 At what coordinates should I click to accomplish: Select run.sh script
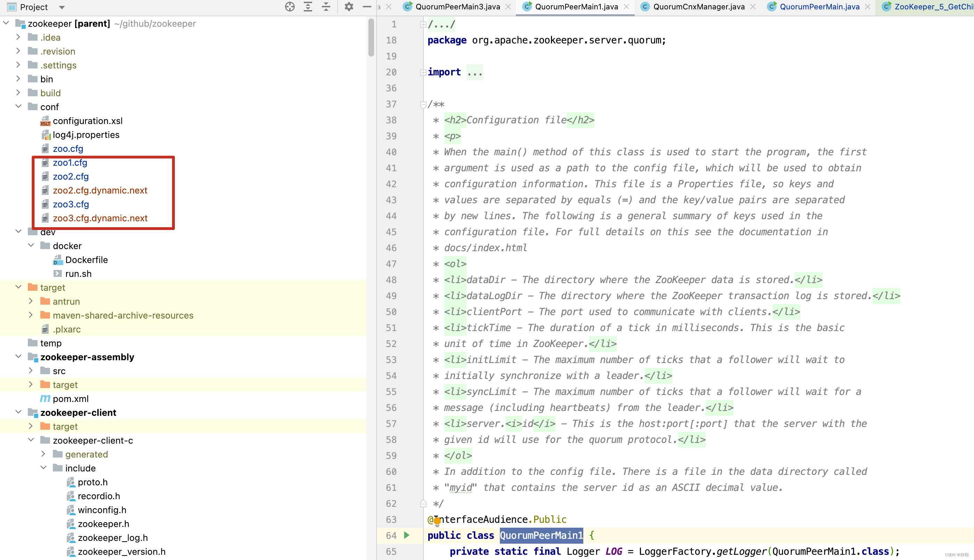pyautogui.click(x=78, y=273)
